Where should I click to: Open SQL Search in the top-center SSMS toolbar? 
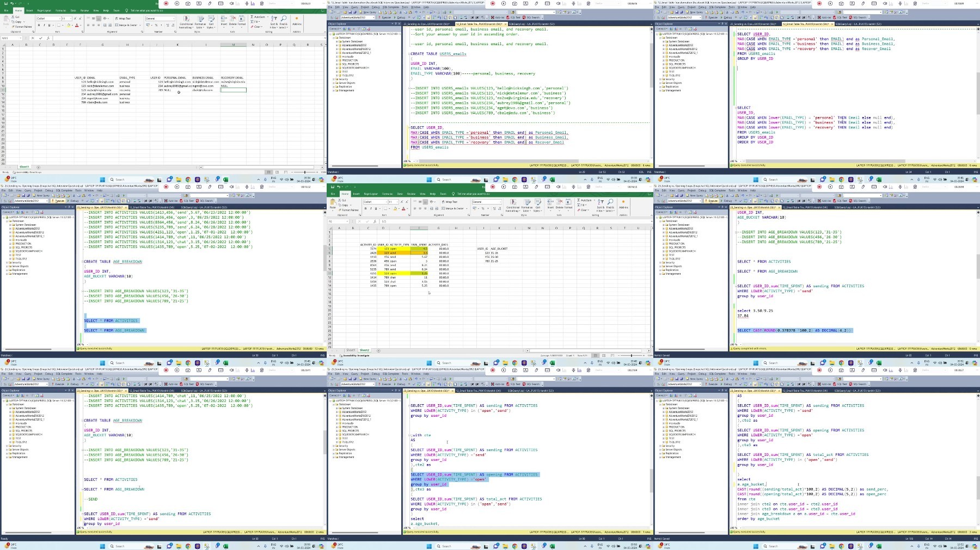(x=532, y=17)
